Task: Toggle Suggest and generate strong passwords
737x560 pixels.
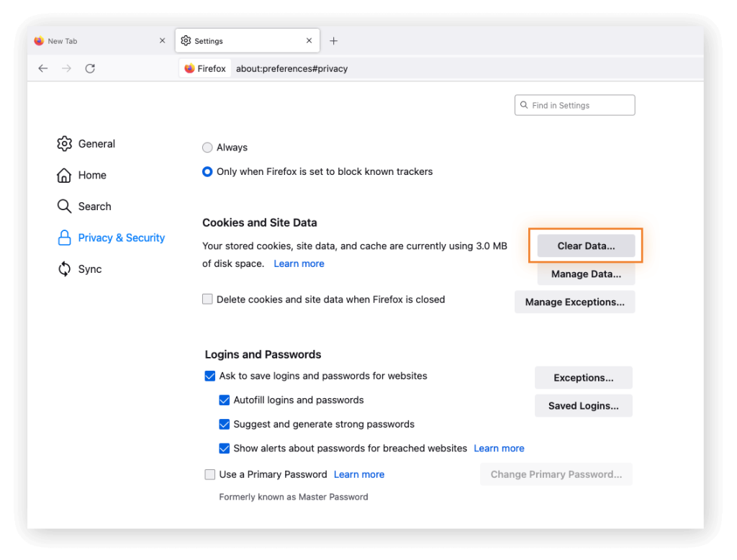Action: coord(225,424)
